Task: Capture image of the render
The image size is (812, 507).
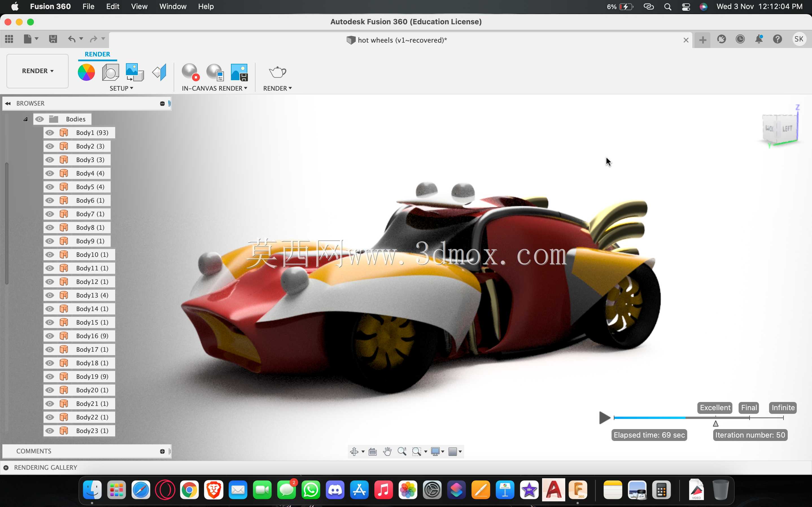Action: tap(239, 72)
